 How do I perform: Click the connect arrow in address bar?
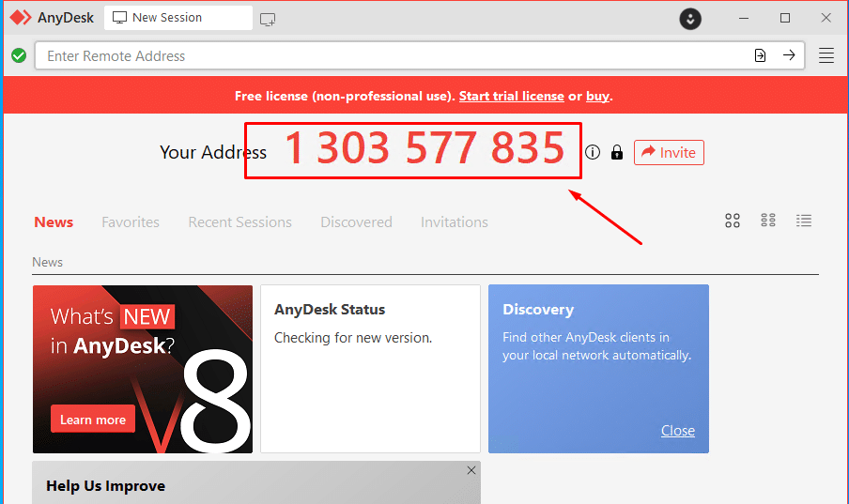click(x=789, y=55)
